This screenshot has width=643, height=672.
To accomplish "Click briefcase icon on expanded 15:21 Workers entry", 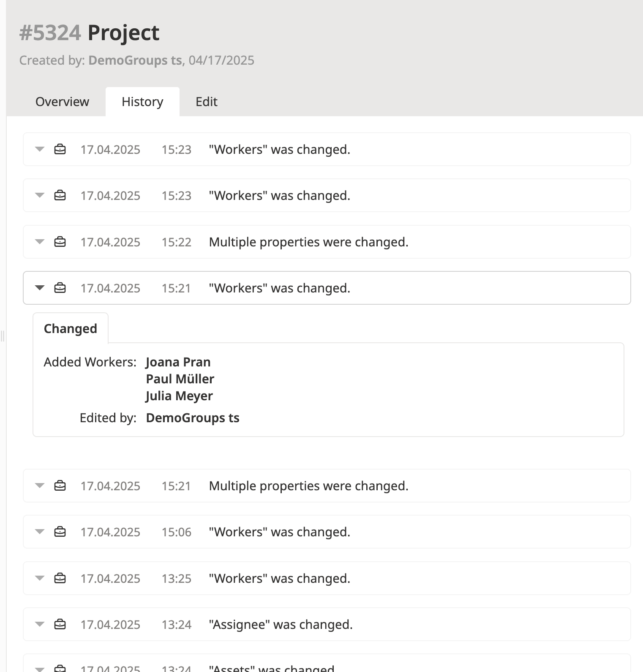I will point(60,288).
